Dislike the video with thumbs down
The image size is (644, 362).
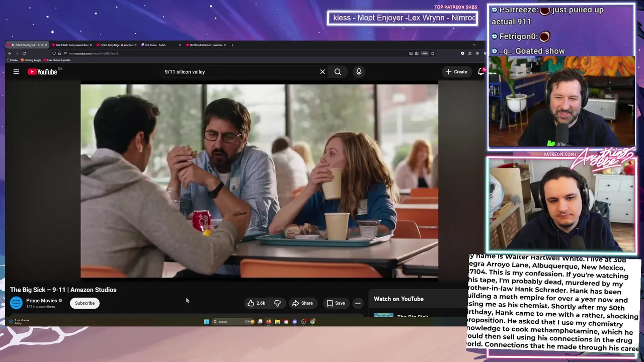(277, 303)
